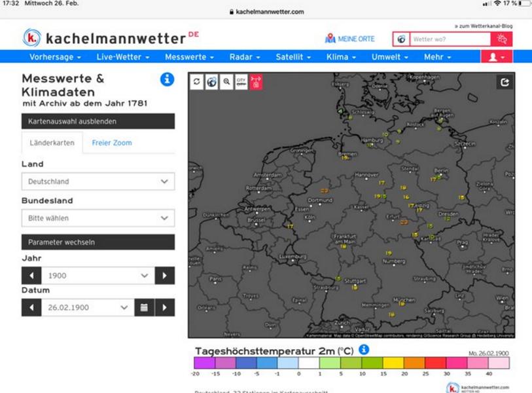Open the Messwerte menu
The image size is (532, 393).
pos(189,57)
